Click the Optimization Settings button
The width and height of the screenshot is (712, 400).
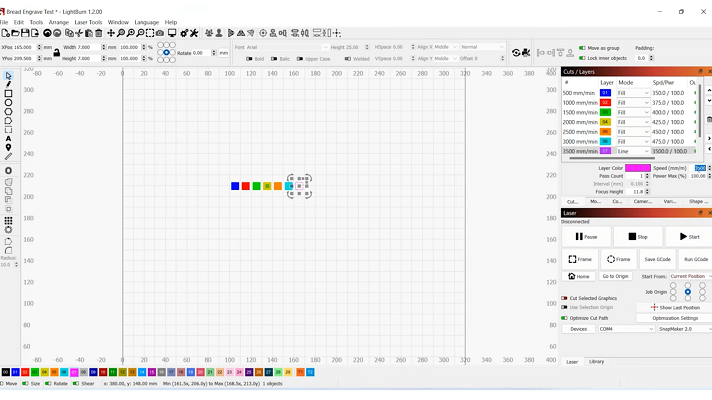click(675, 318)
